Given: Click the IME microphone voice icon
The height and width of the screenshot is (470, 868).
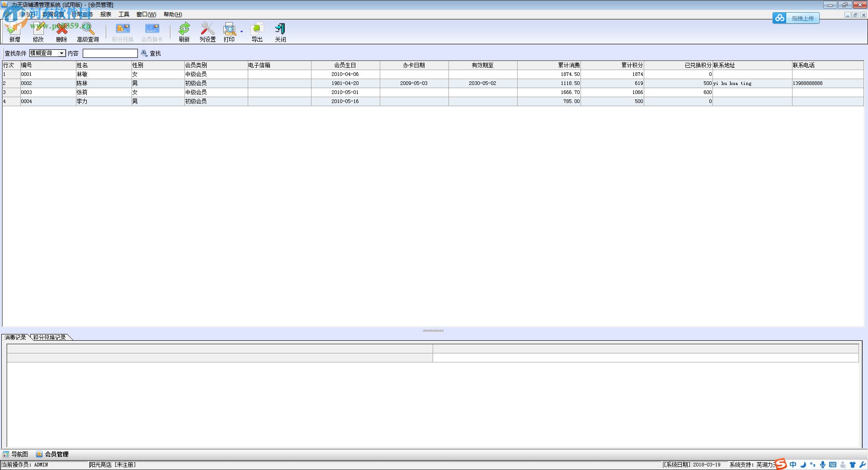Looking at the screenshot, I should (823, 465).
